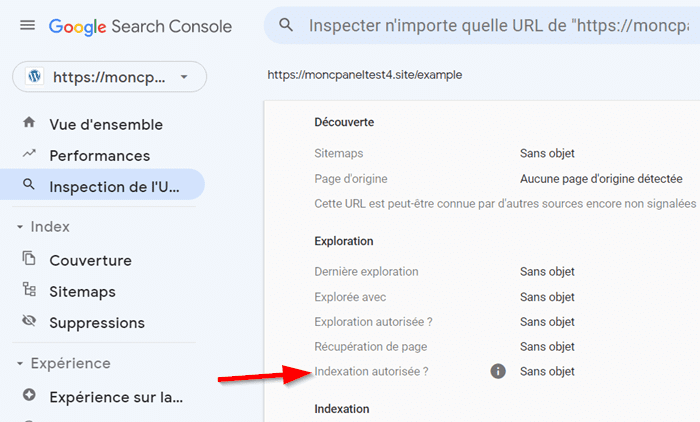Click Sans objet value of Explorée avec
This screenshot has height=422, width=700.
[547, 297]
